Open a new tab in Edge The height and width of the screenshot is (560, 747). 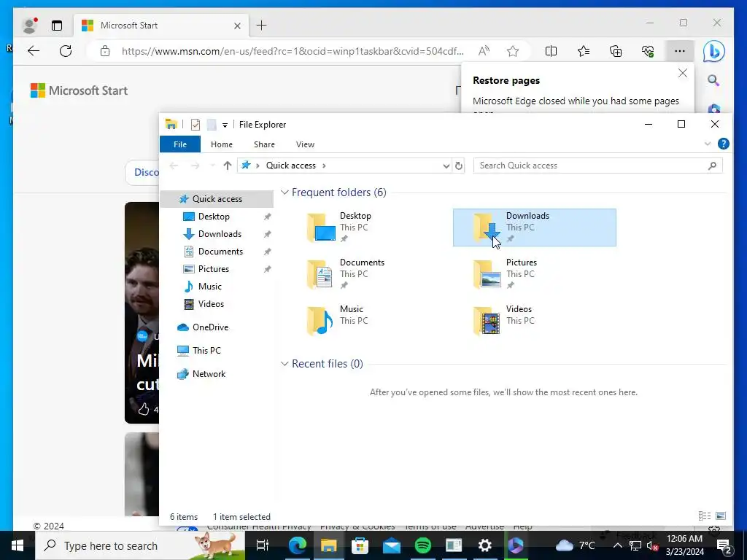tap(262, 26)
